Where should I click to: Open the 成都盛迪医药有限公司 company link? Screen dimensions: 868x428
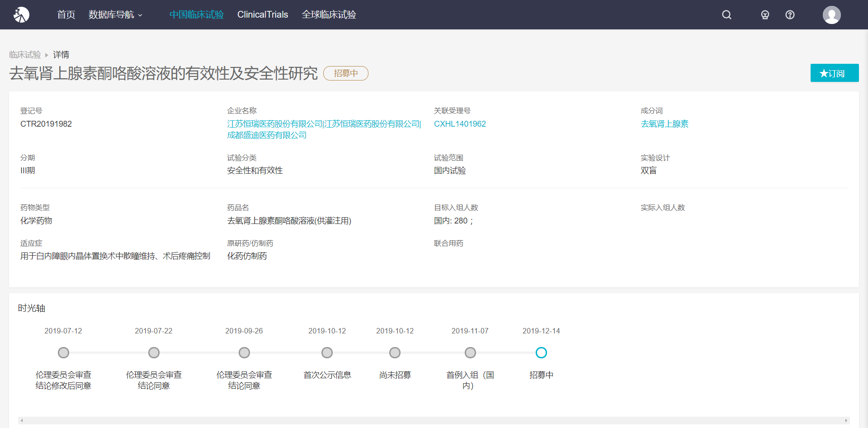point(267,135)
